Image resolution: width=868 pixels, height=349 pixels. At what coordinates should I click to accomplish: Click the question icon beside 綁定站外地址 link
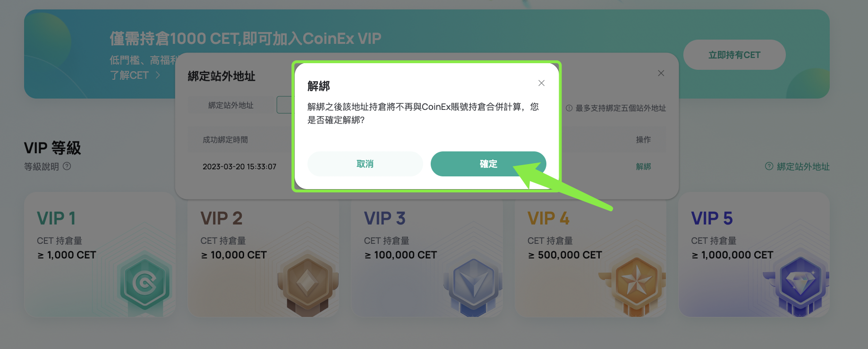(769, 166)
